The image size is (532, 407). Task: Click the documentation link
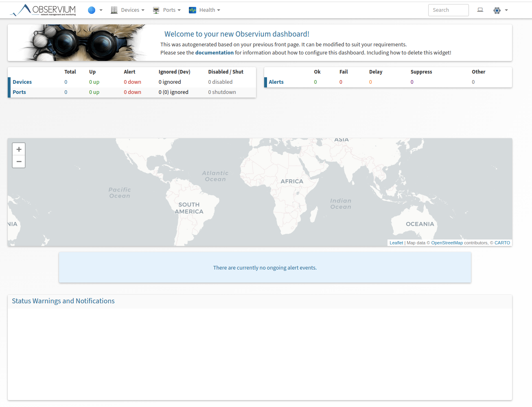(214, 52)
